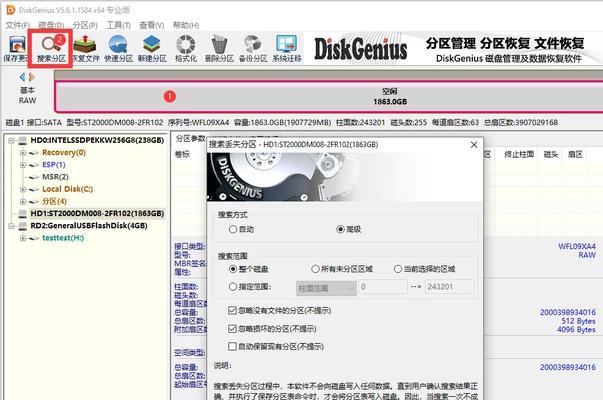Click the 4096 Bytes value
The width and height of the screenshot is (603, 400).
pyautogui.click(x=576, y=330)
